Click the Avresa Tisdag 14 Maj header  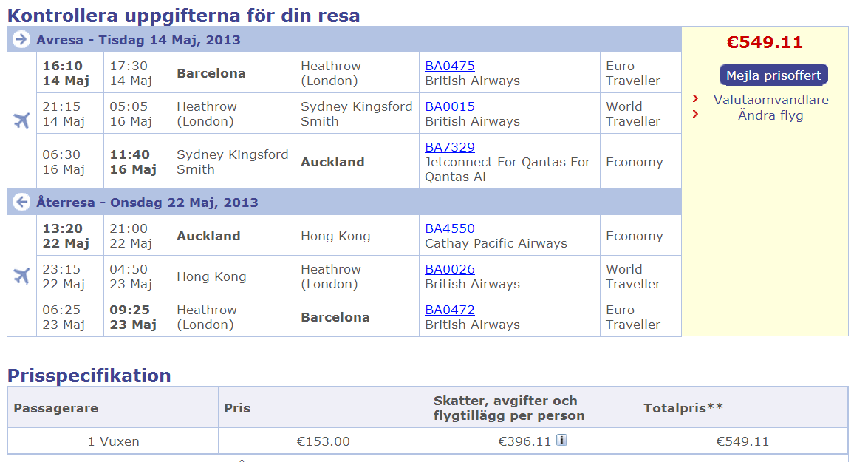click(138, 40)
